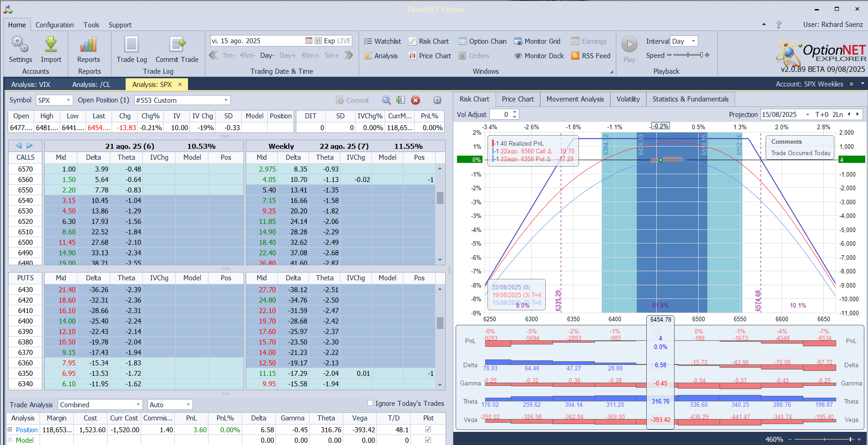Open the #553 Custom position dropdown

226,100
